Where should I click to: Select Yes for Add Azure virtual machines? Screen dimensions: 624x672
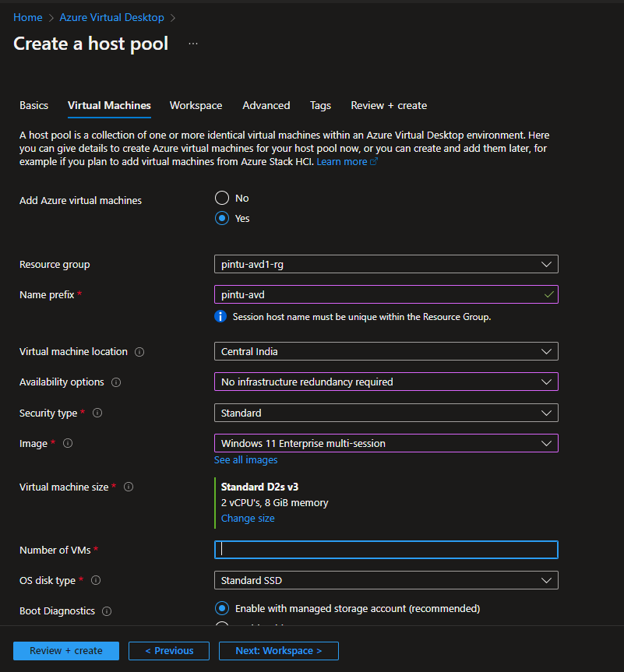click(222, 218)
